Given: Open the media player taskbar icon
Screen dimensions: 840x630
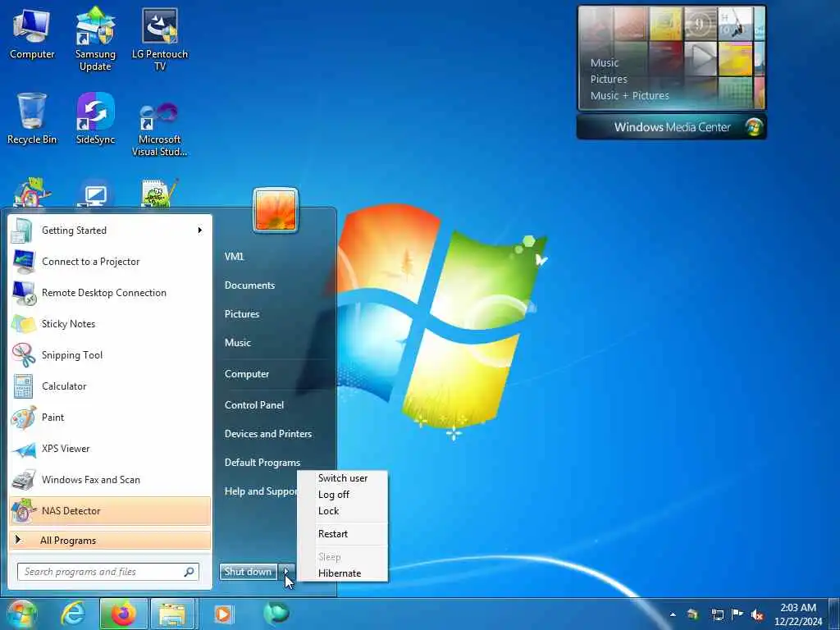Looking at the screenshot, I should tap(223, 614).
